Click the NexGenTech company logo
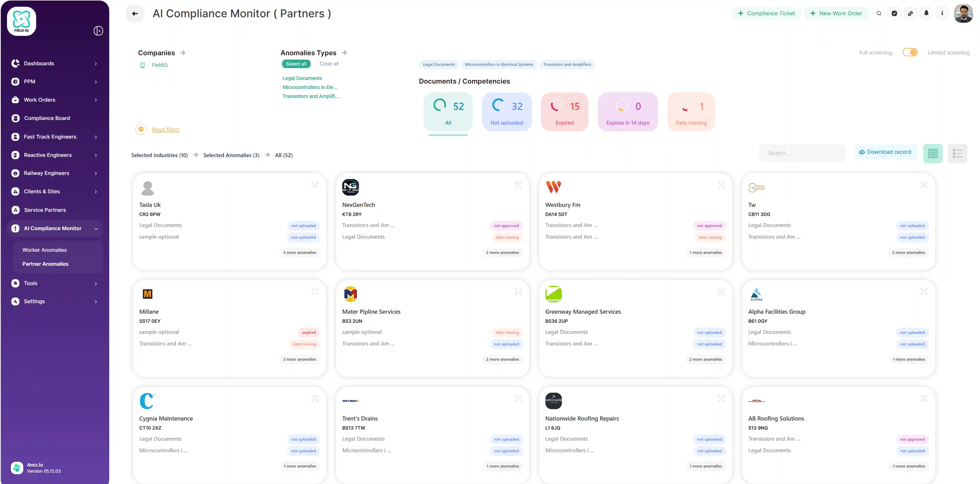Viewport: 980px width, 484px height. 350,188
